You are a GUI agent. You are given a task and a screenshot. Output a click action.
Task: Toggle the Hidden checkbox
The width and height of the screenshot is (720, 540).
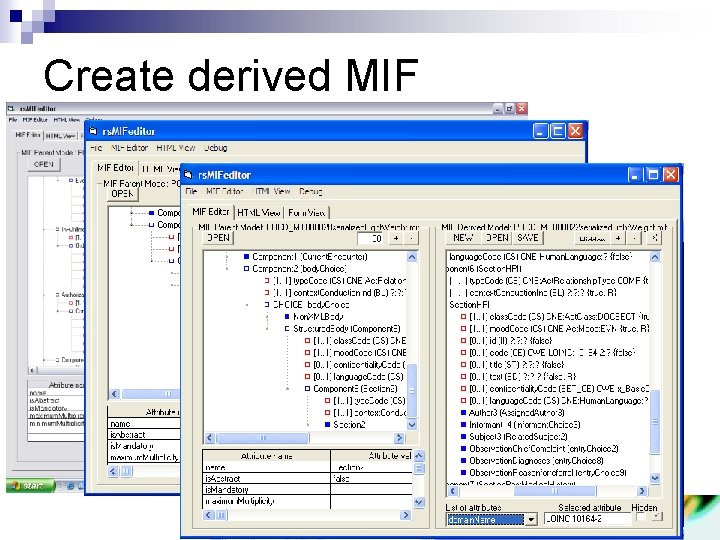tap(640, 518)
